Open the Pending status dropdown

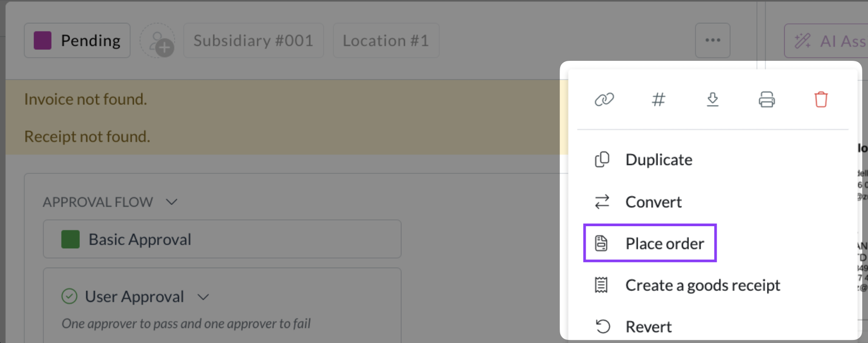pos(77,41)
